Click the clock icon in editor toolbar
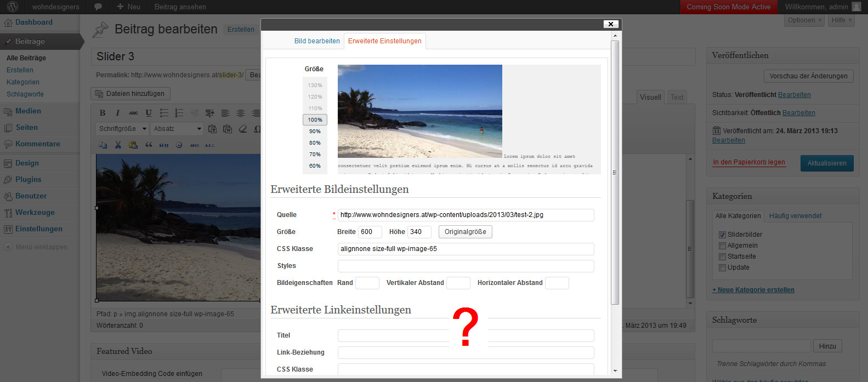868x382 pixels. (x=179, y=145)
